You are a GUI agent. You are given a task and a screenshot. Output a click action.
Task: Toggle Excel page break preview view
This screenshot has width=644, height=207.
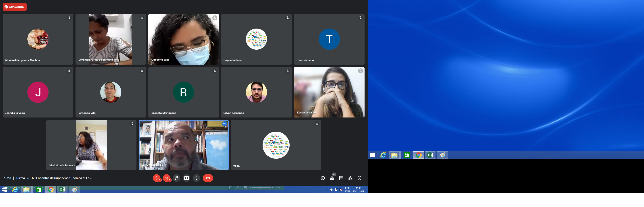coord(245,187)
